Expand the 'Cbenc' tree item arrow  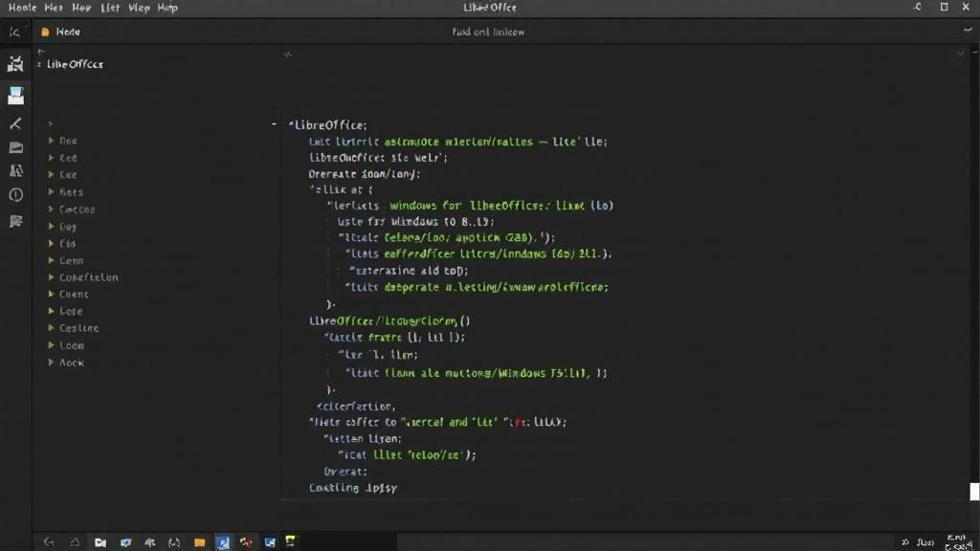(x=52, y=294)
